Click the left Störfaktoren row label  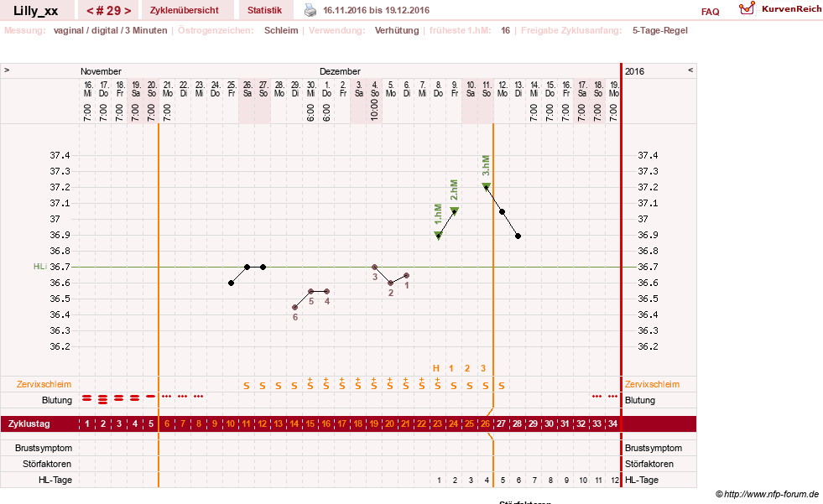pyautogui.click(x=47, y=464)
